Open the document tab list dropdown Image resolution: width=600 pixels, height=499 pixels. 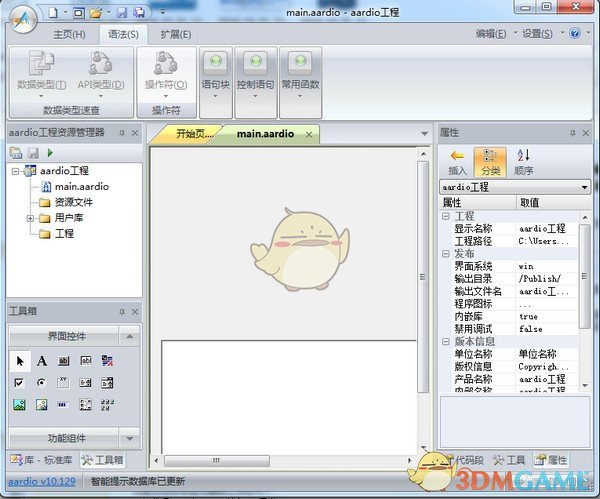coord(424,134)
